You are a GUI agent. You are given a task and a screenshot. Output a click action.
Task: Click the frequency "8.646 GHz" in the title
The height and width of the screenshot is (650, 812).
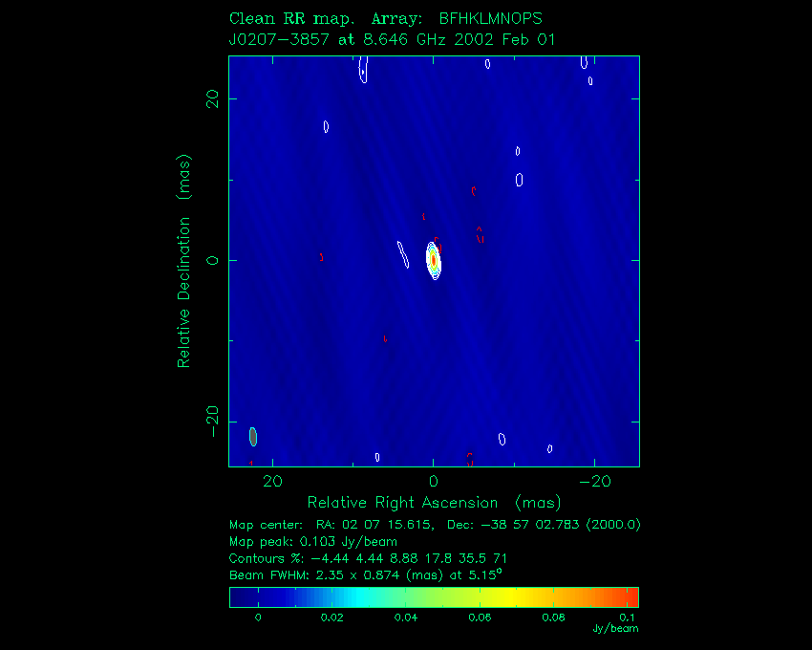[x=402, y=40]
